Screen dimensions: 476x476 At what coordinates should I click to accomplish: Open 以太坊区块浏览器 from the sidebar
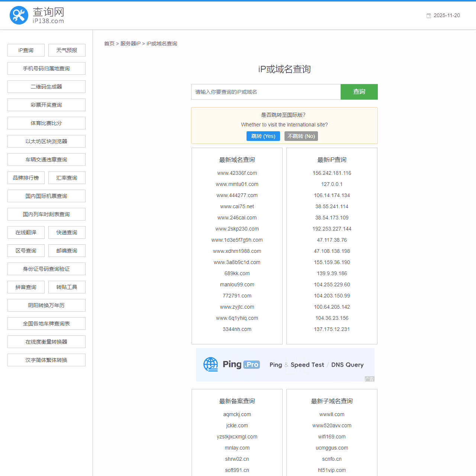(46, 141)
